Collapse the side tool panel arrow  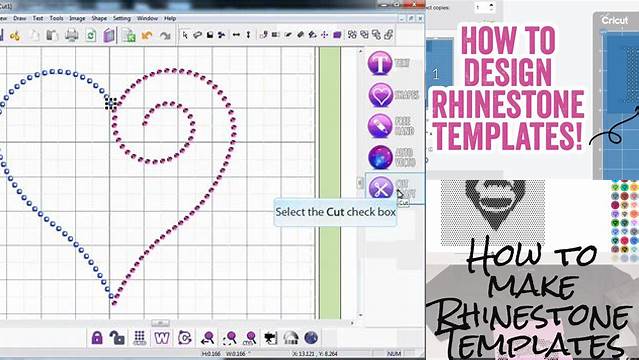(360, 183)
